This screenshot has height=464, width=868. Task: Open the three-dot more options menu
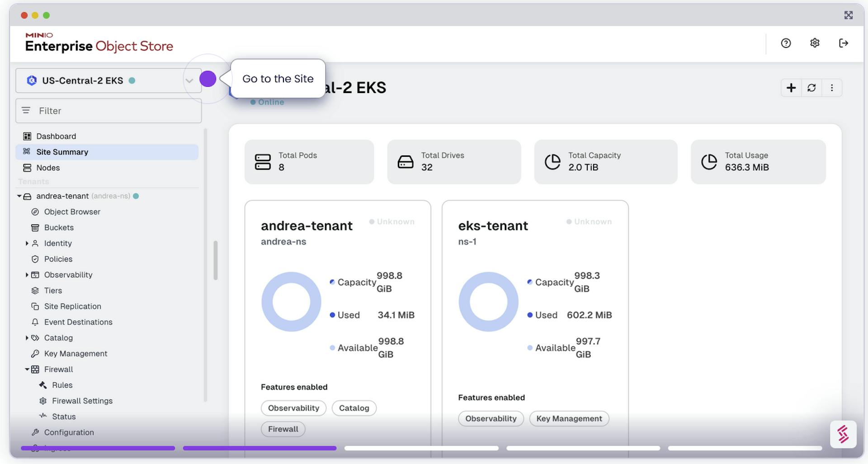(x=832, y=88)
